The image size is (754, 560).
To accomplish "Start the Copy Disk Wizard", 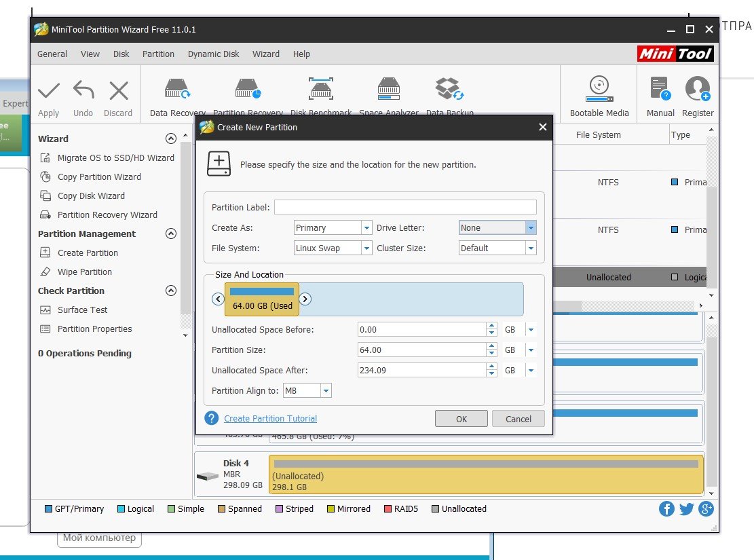I will [x=91, y=195].
